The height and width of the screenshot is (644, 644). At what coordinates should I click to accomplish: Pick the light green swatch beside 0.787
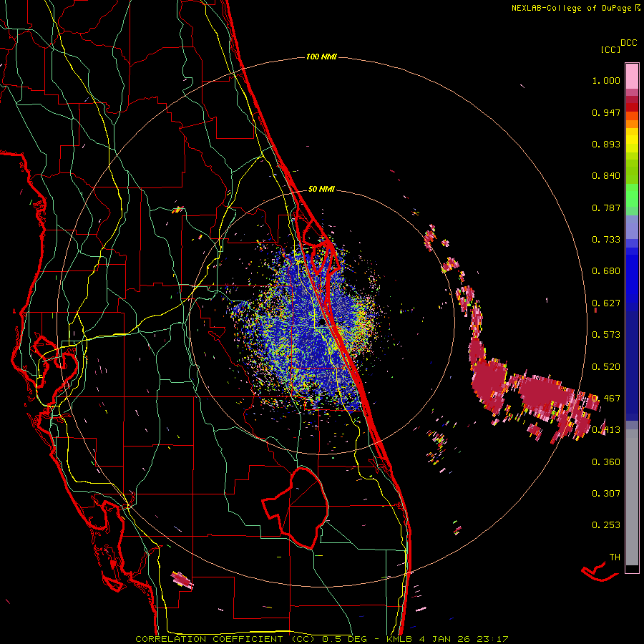coord(632,199)
